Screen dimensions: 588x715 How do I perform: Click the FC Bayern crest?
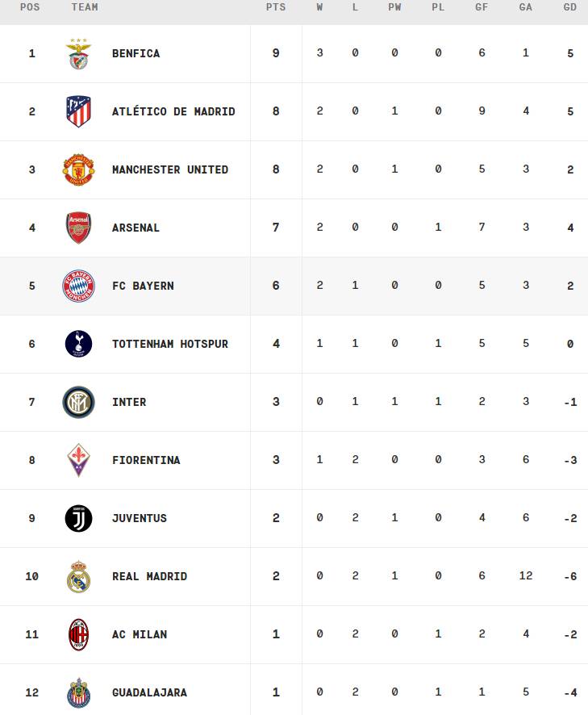[78, 286]
